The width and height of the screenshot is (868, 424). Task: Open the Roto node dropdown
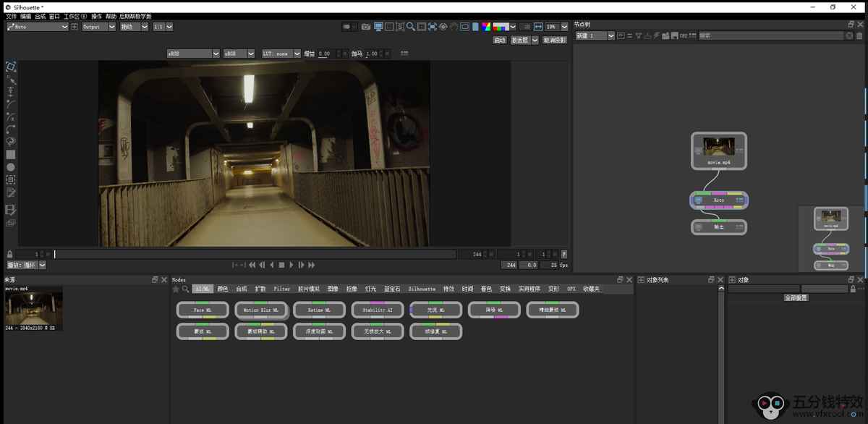[x=64, y=27]
